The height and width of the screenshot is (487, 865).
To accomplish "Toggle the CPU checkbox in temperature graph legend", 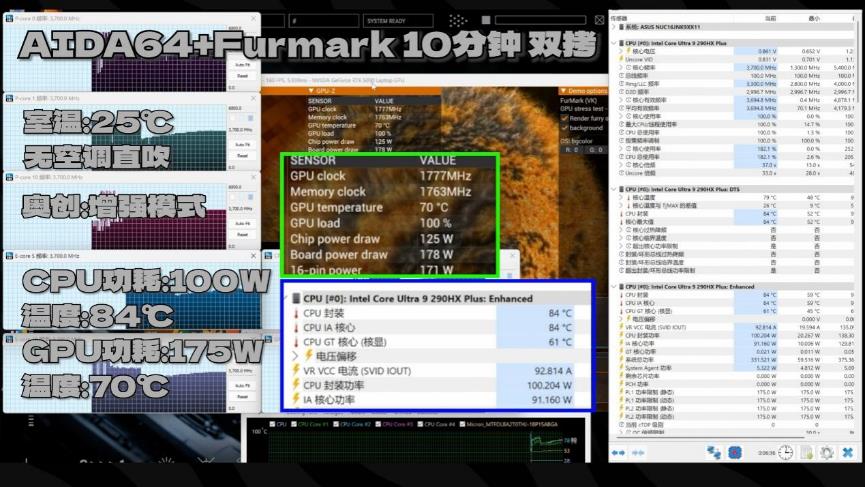I will tap(272, 424).
